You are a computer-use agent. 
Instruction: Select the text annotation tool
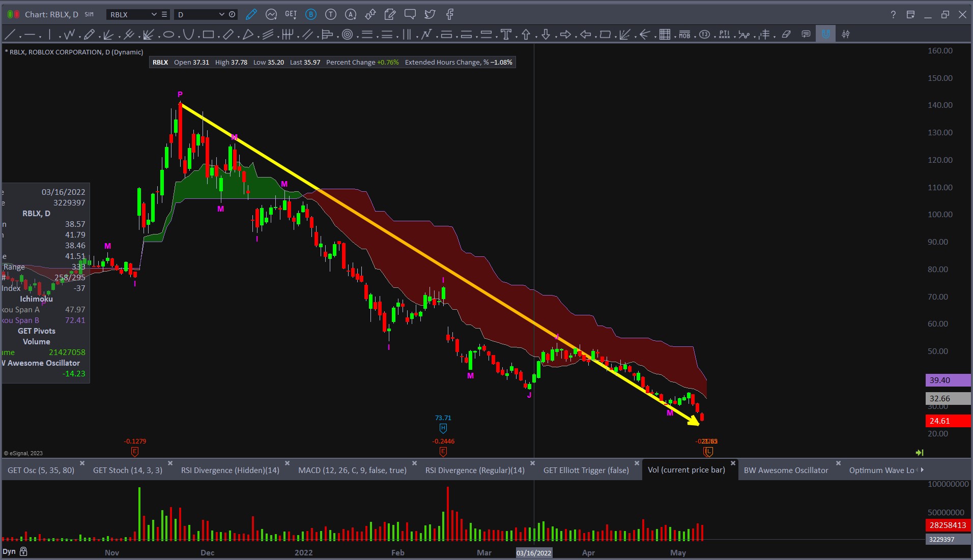[x=506, y=35]
